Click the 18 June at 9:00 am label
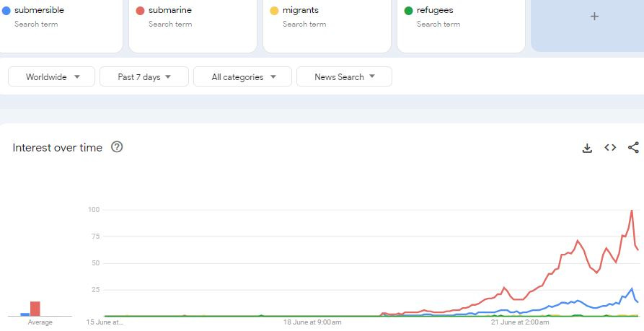This screenshot has height=331, width=644. pyautogui.click(x=312, y=322)
